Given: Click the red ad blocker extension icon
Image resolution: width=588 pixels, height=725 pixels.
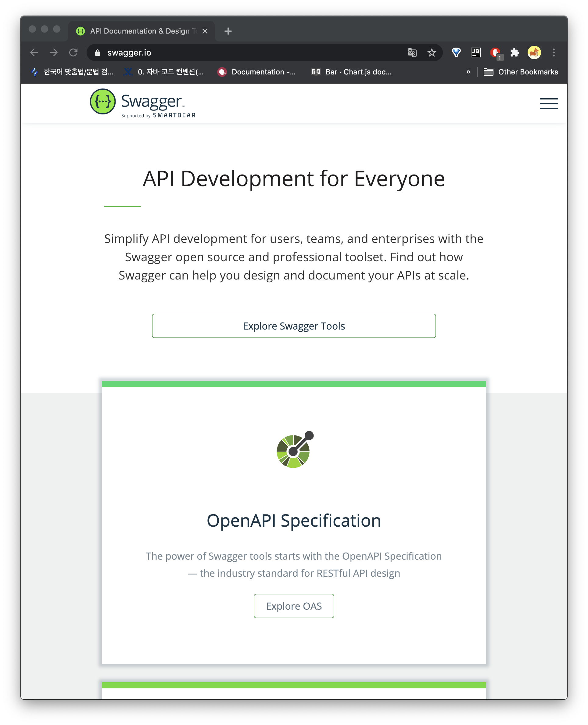Looking at the screenshot, I should click(x=495, y=52).
